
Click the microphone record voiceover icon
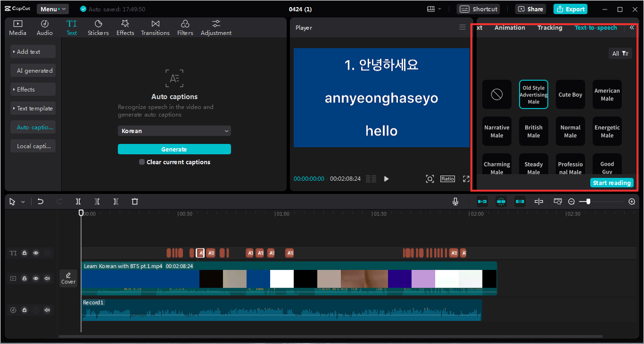[455, 201]
